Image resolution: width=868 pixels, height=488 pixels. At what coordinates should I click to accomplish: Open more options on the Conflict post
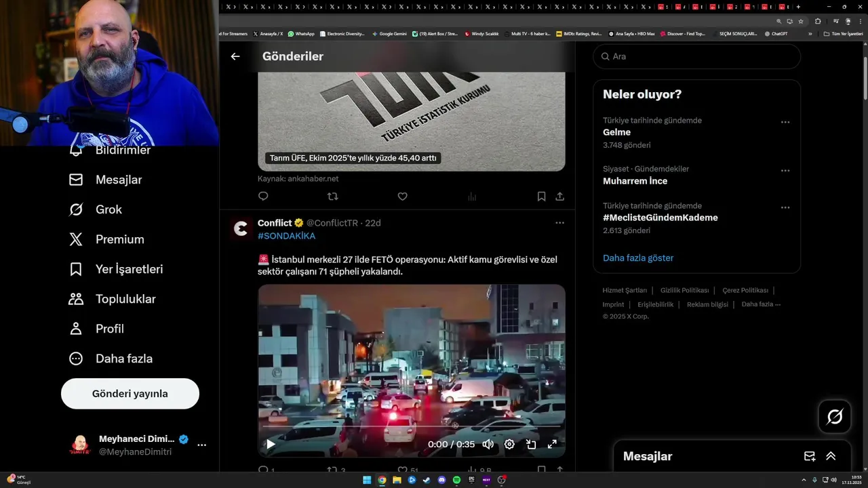[x=559, y=223]
